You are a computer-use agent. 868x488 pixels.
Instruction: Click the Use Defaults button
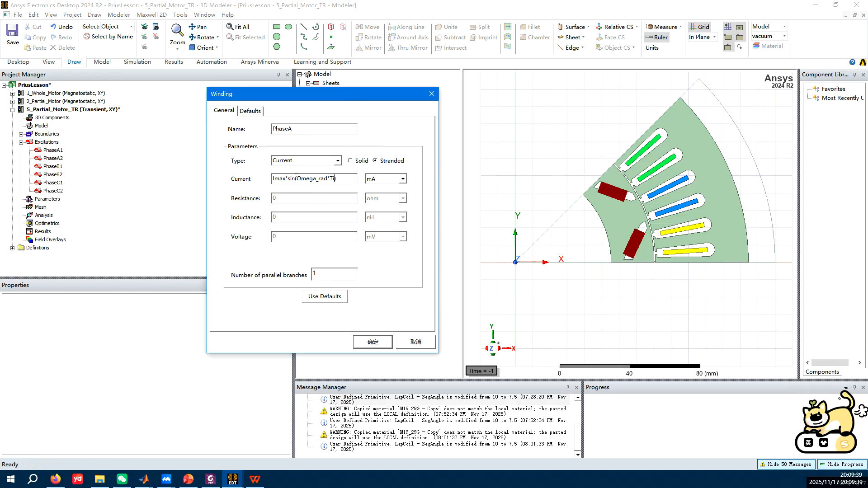(x=325, y=296)
